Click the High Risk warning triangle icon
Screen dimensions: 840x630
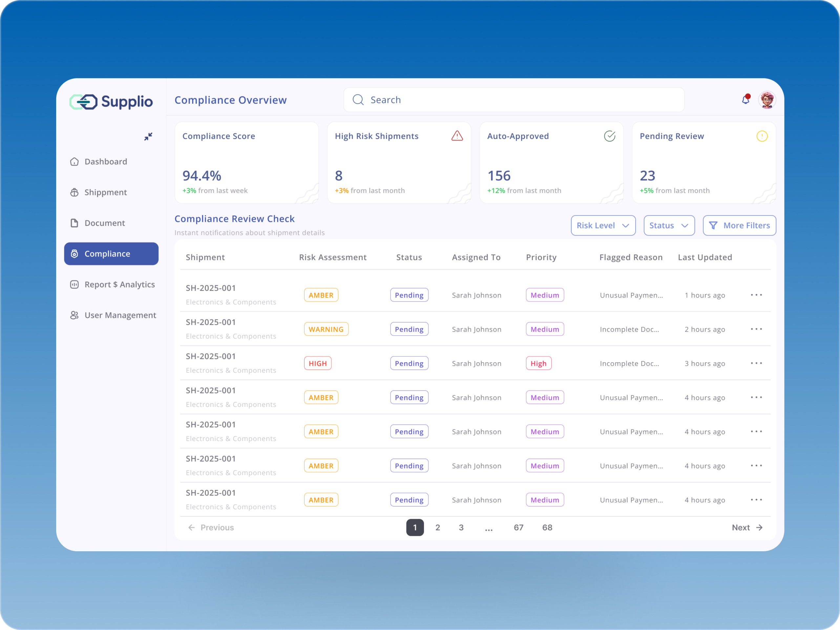click(x=457, y=136)
